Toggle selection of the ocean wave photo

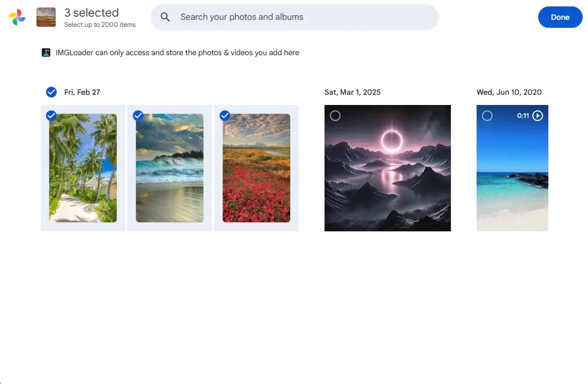(138, 115)
